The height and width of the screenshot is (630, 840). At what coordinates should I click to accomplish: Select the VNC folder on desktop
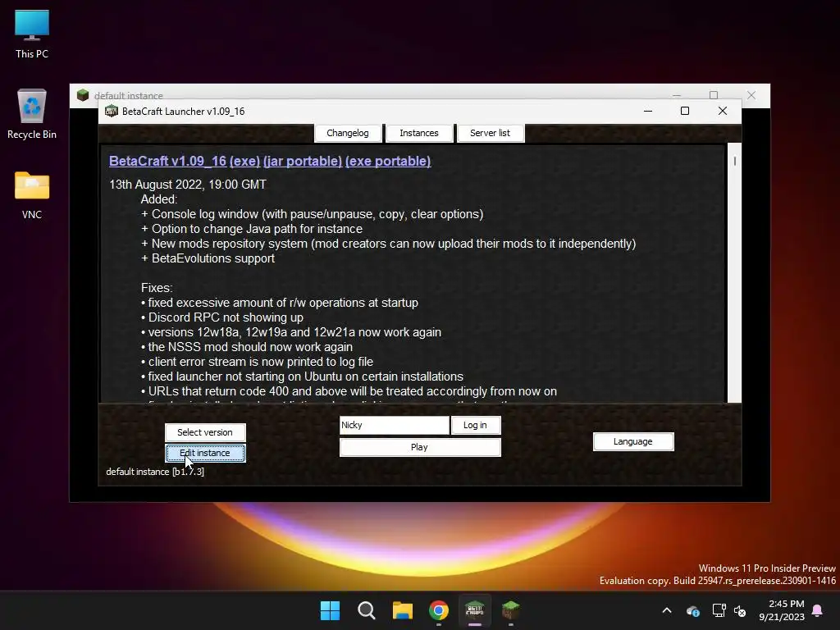click(x=32, y=195)
